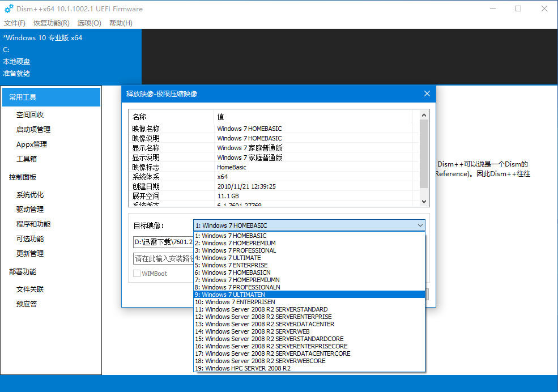
Task: Select the Windows 10 专业版 x64 system tile
Action: coord(71,57)
